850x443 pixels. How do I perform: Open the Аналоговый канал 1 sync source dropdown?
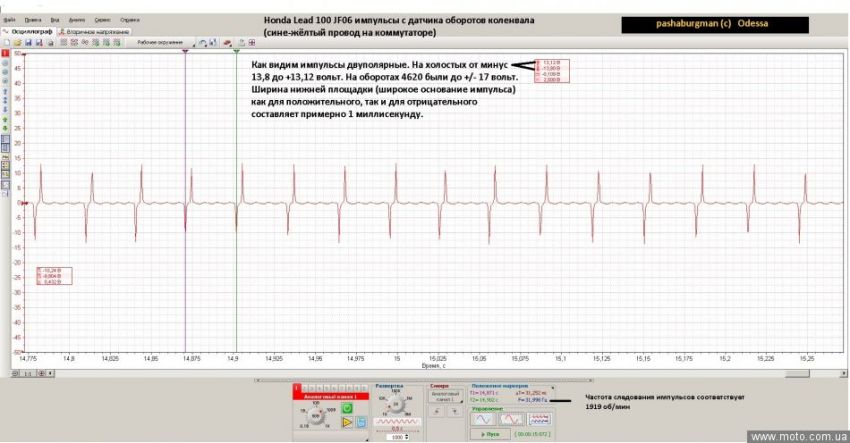tap(446, 396)
